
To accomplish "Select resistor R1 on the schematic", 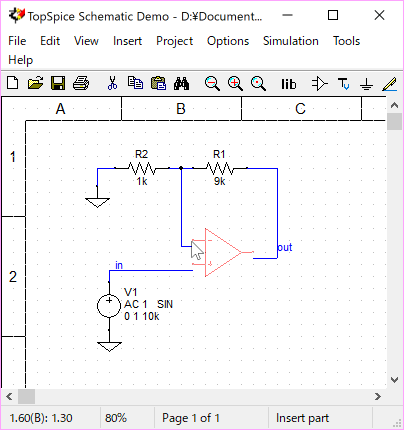I will tap(219, 168).
